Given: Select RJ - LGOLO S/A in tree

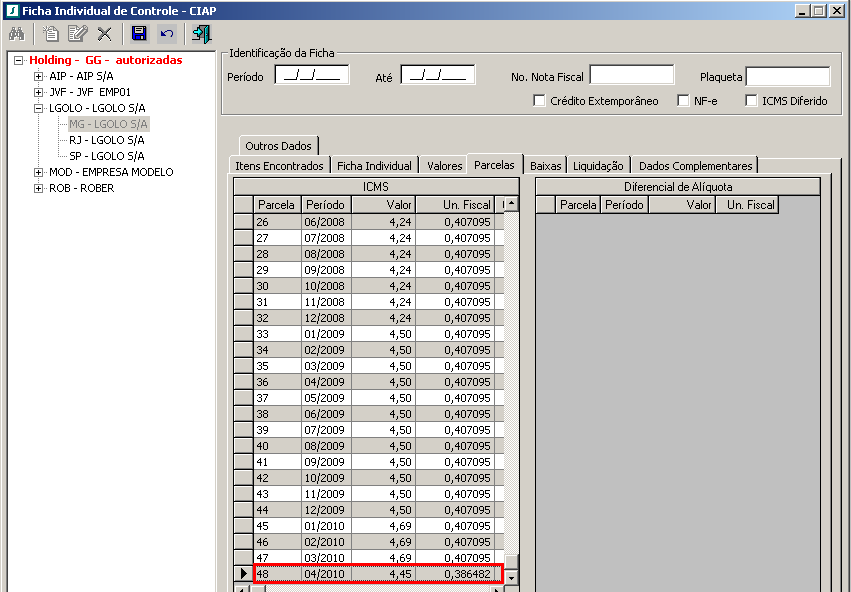Looking at the screenshot, I should 106,140.
